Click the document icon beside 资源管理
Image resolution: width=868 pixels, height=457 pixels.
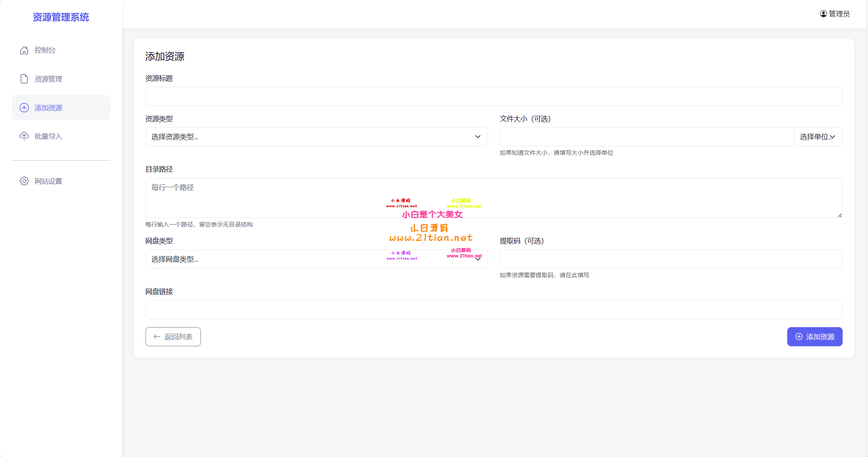[24, 79]
